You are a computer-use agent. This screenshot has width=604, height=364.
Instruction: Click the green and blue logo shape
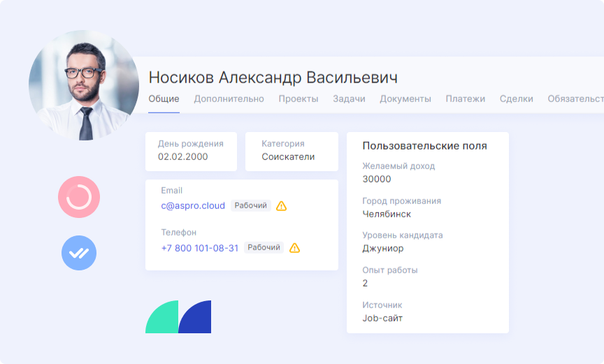click(178, 317)
